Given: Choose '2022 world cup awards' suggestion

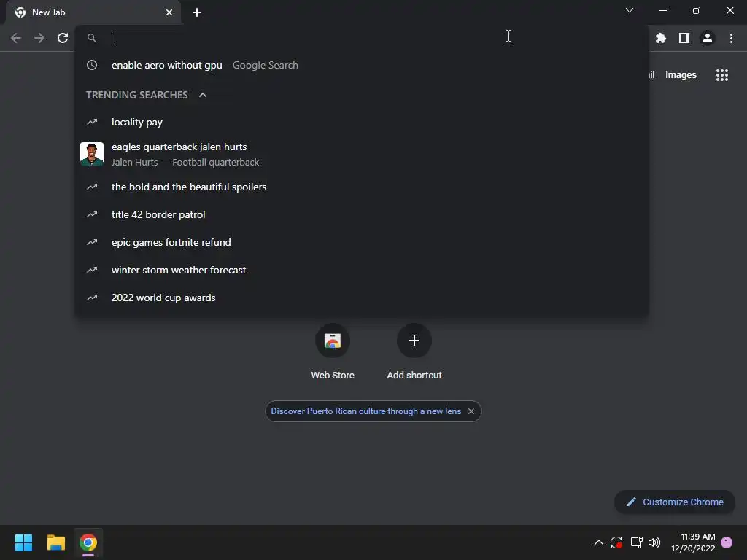Looking at the screenshot, I should coord(362,297).
